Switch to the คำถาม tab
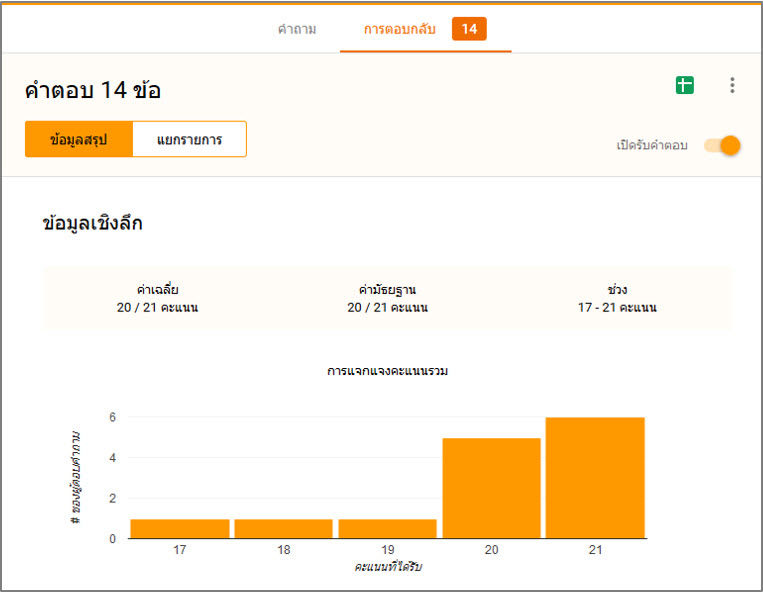Screen dimensions: 763x595 point(297,29)
